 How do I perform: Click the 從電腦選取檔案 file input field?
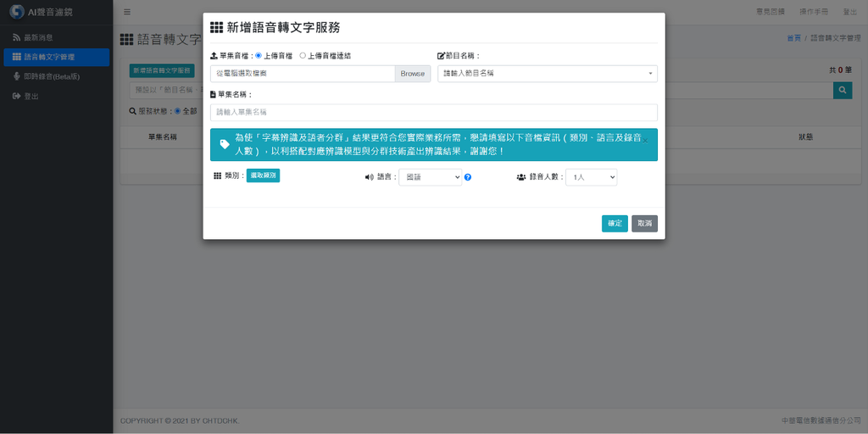click(x=303, y=74)
